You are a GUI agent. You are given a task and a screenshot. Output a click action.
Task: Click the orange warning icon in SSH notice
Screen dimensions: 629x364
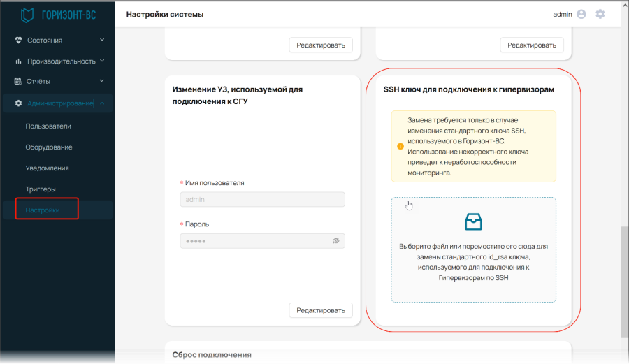point(400,146)
